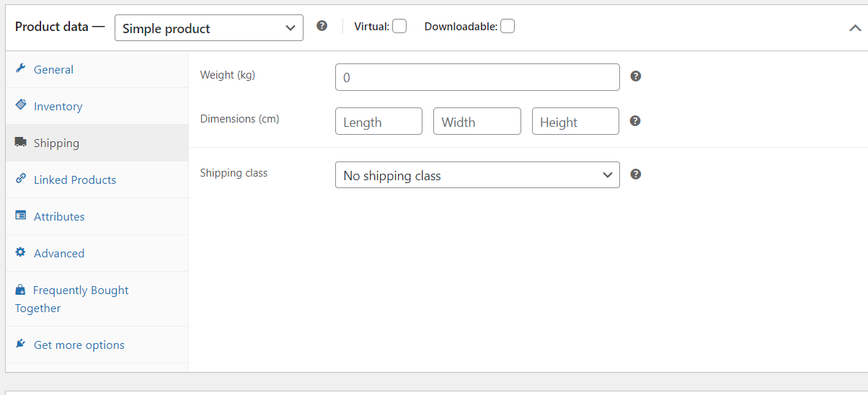Click the Length dimension field
Viewport: 868px width, 395px height.
(x=378, y=122)
